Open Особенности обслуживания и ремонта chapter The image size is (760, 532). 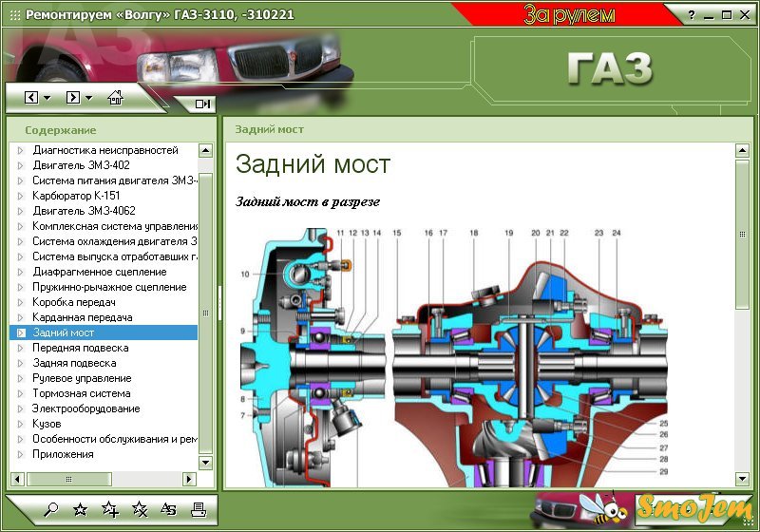115,439
